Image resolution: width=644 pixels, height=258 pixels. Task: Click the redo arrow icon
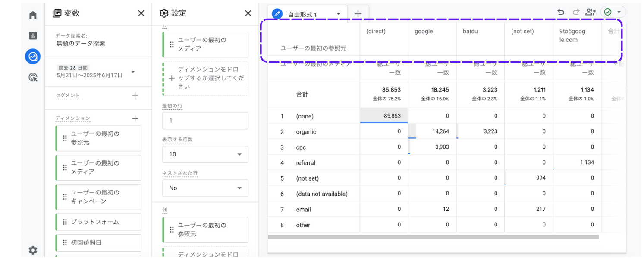[x=576, y=12]
